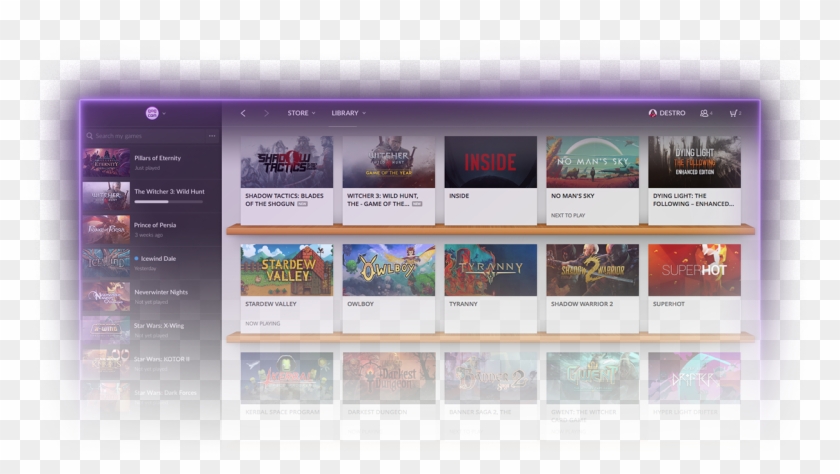This screenshot has height=474, width=840.
Task: Go back with the left arrow
Action: (243, 113)
